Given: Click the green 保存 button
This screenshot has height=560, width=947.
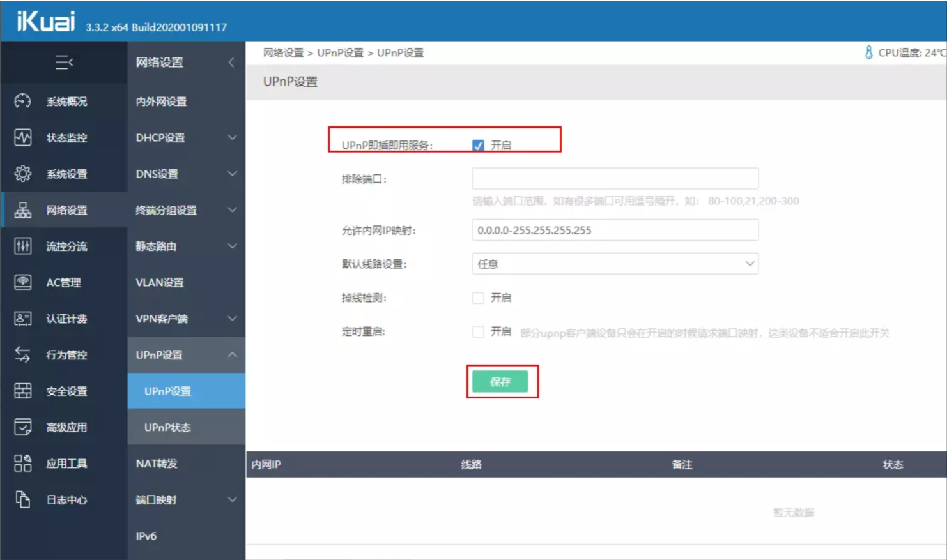Looking at the screenshot, I should coord(500,382).
